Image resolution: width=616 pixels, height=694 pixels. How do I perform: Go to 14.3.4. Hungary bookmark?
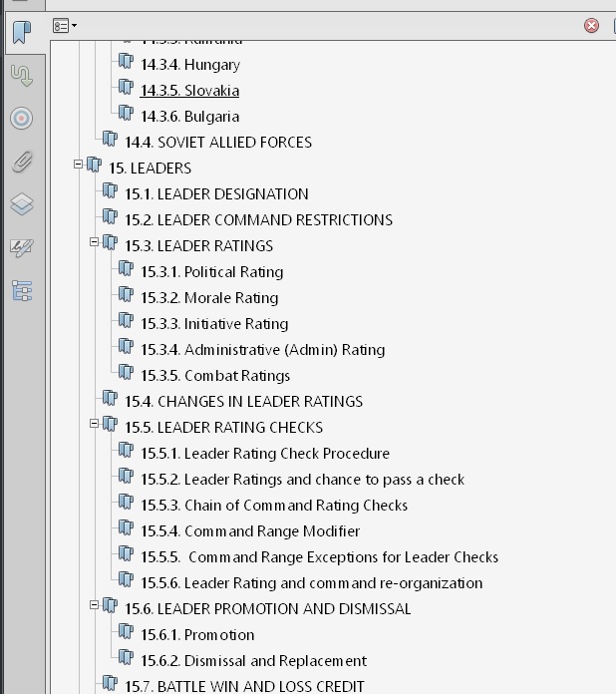[190, 65]
